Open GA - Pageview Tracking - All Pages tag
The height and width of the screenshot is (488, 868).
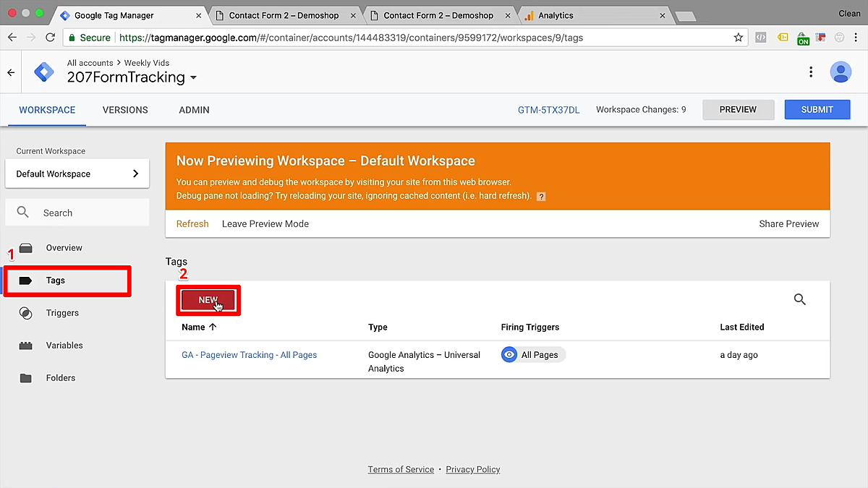click(x=249, y=355)
